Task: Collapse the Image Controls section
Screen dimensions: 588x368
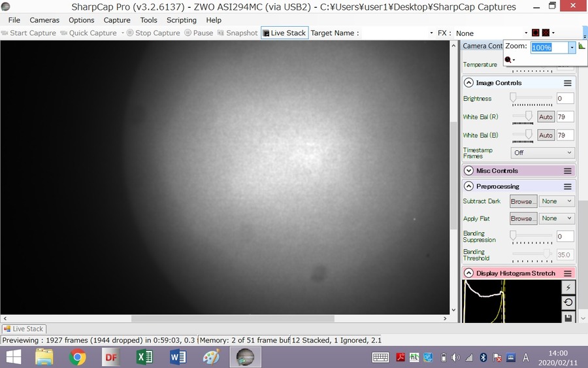Action: click(468, 82)
